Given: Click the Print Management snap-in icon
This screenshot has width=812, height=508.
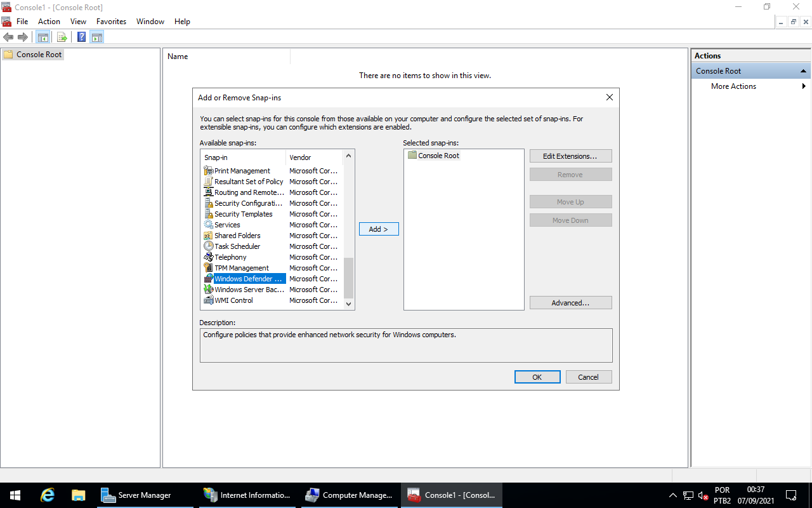Looking at the screenshot, I should (x=209, y=170).
